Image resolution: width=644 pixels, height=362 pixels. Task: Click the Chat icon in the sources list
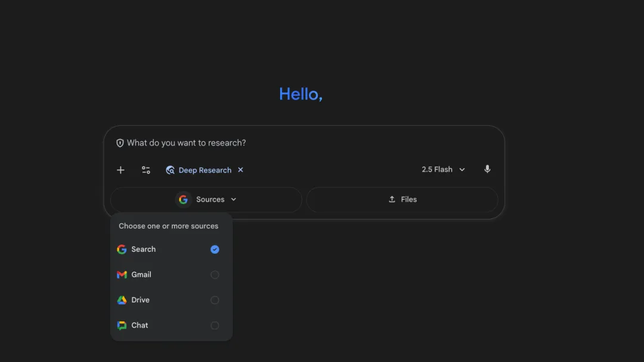point(122,325)
